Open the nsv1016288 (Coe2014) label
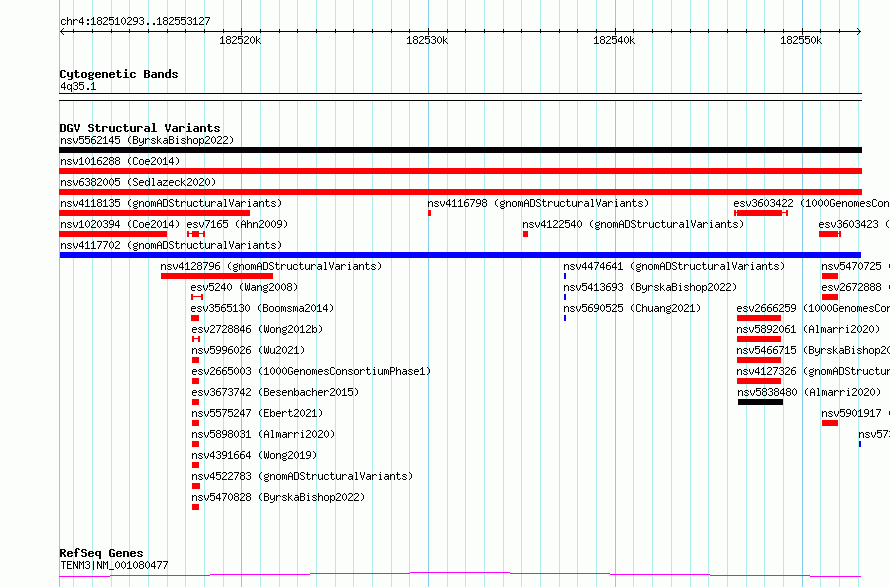 pyautogui.click(x=120, y=161)
